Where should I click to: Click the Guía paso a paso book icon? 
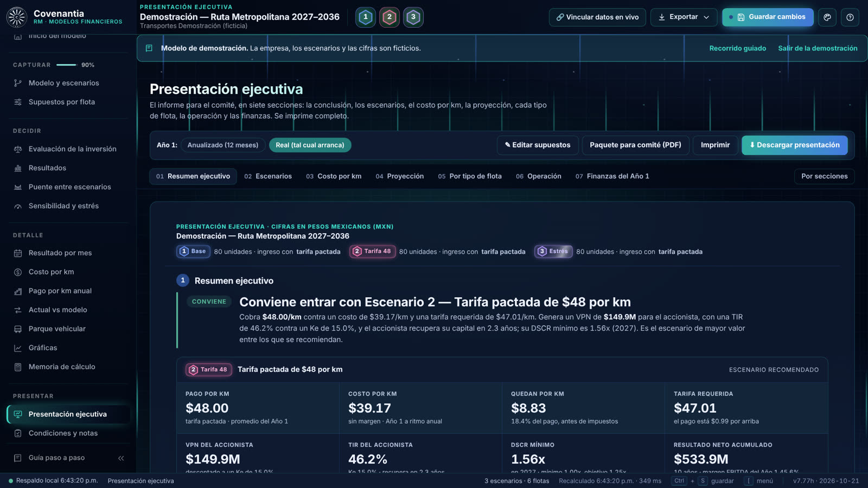tap(18, 458)
